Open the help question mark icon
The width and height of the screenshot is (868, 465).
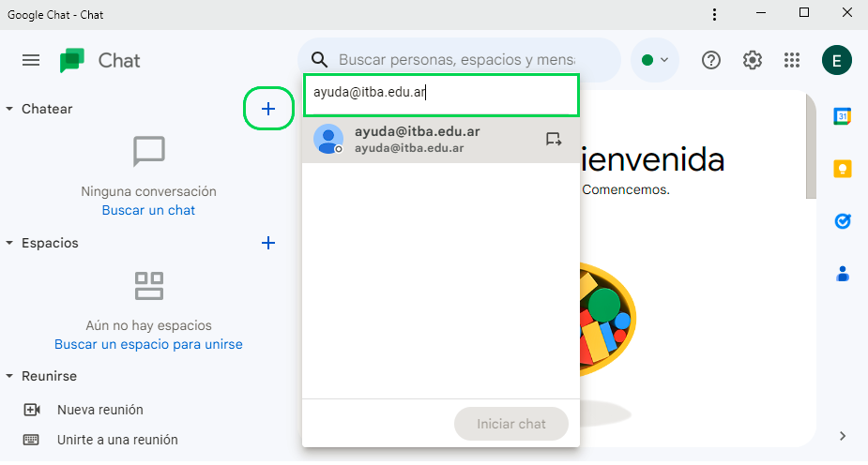tap(711, 60)
